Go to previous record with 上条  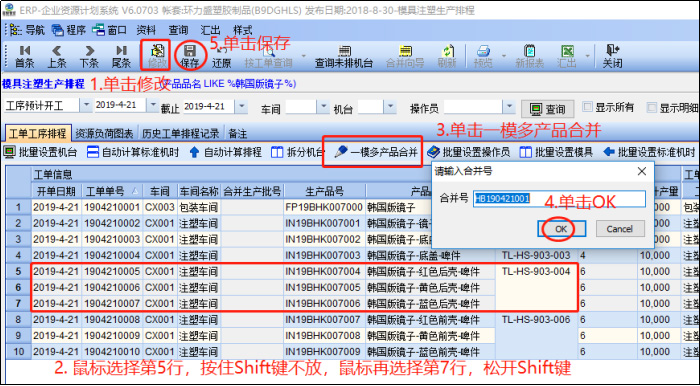click(57, 56)
